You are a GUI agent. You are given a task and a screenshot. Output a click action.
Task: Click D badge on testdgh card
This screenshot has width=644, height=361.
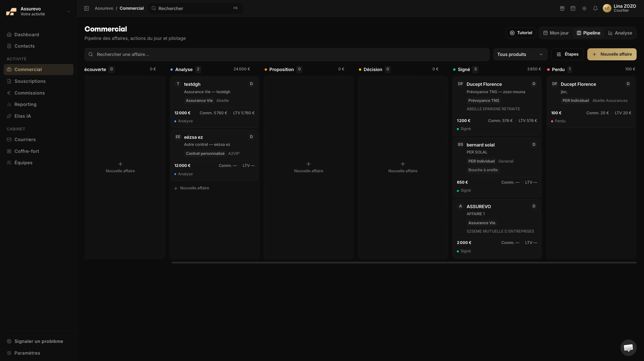click(x=251, y=84)
